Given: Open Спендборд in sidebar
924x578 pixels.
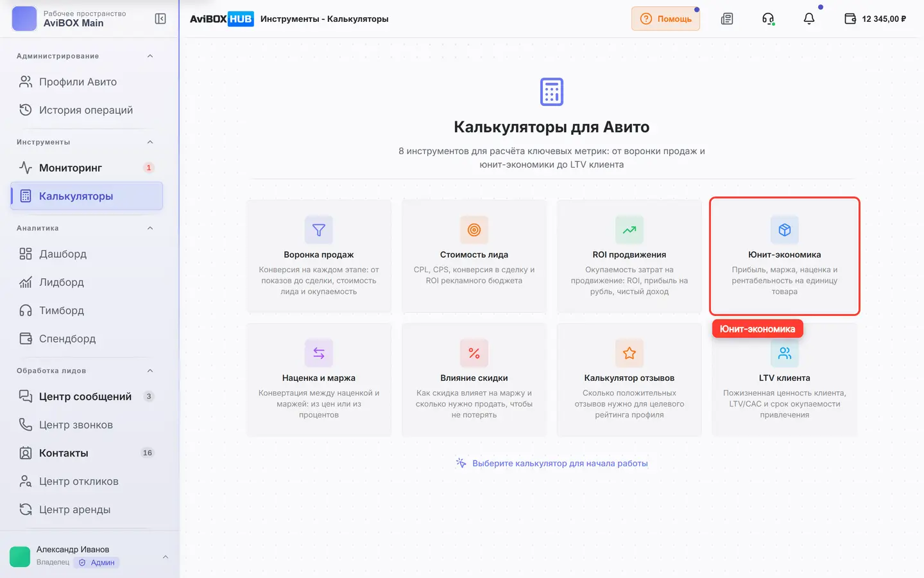Looking at the screenshot, I should point(87,338).
